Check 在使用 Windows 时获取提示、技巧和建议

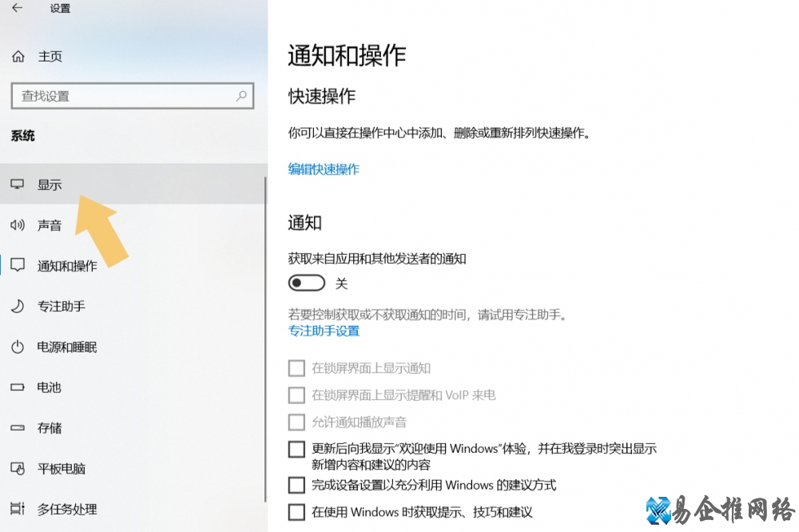click(296, 512)
